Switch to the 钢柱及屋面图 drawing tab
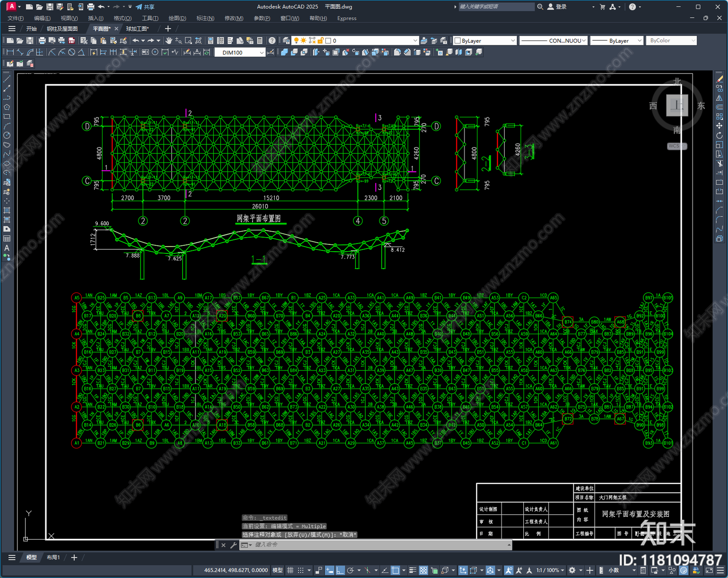The width and height of the screenshot is (728, 578). (x=62, y=29)
